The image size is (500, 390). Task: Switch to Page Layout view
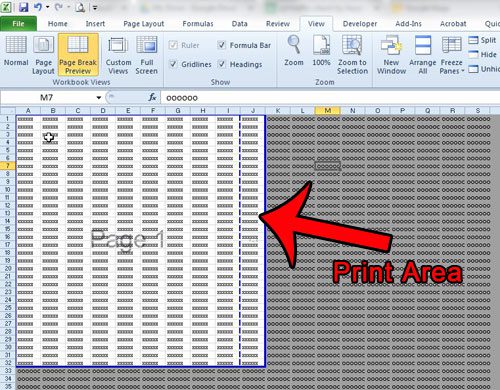[x=43, y=55]
